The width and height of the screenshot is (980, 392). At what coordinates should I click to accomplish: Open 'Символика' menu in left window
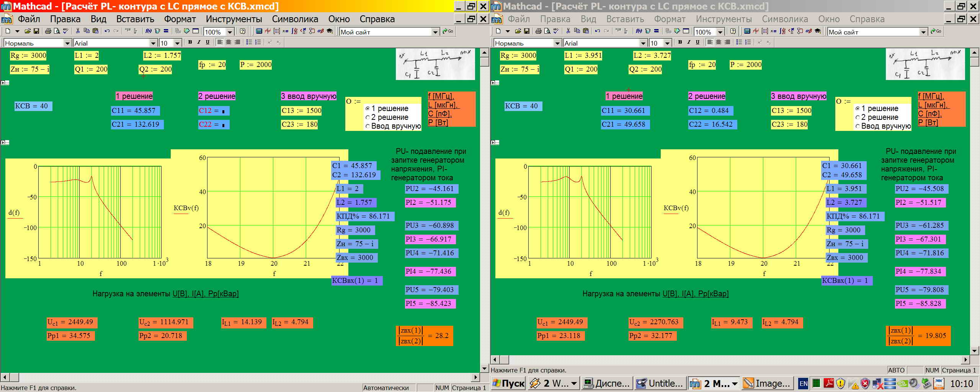tap(295, 19)
